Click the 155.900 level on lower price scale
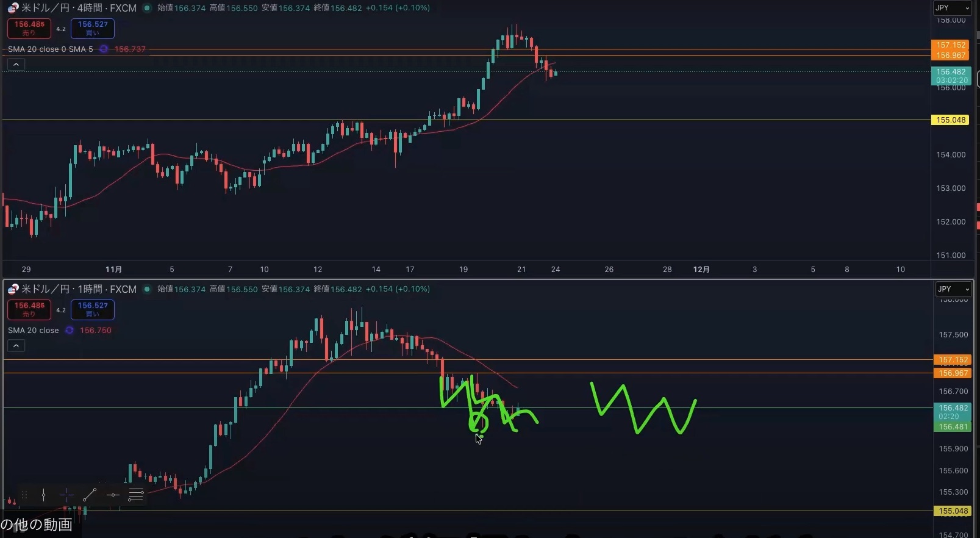Viewport: 980px width, 538px height. point(953,449)
